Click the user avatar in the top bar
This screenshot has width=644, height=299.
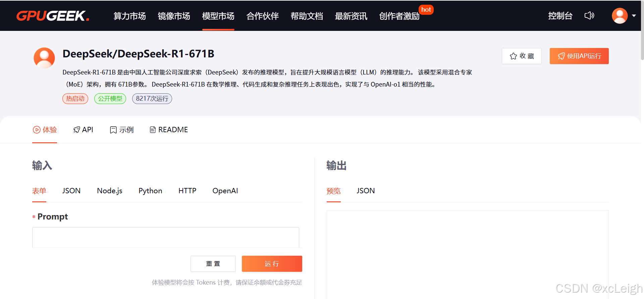point(620,16)
